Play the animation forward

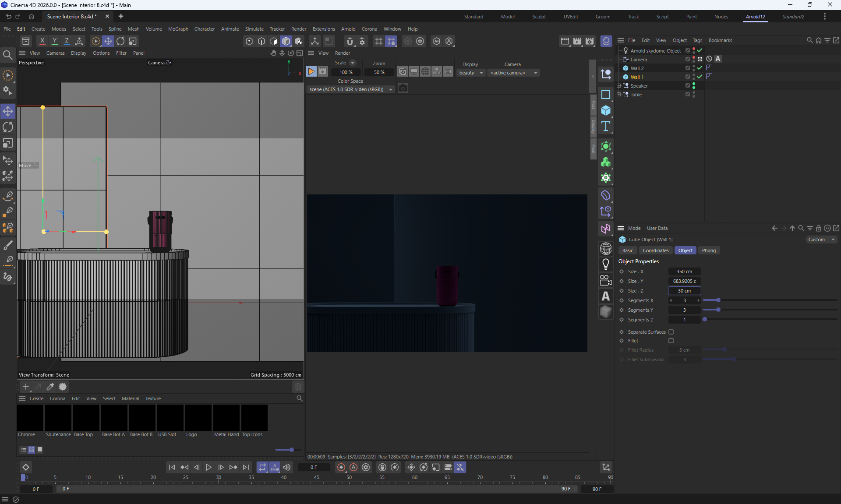pyautogui.click(x=209, y=467)
